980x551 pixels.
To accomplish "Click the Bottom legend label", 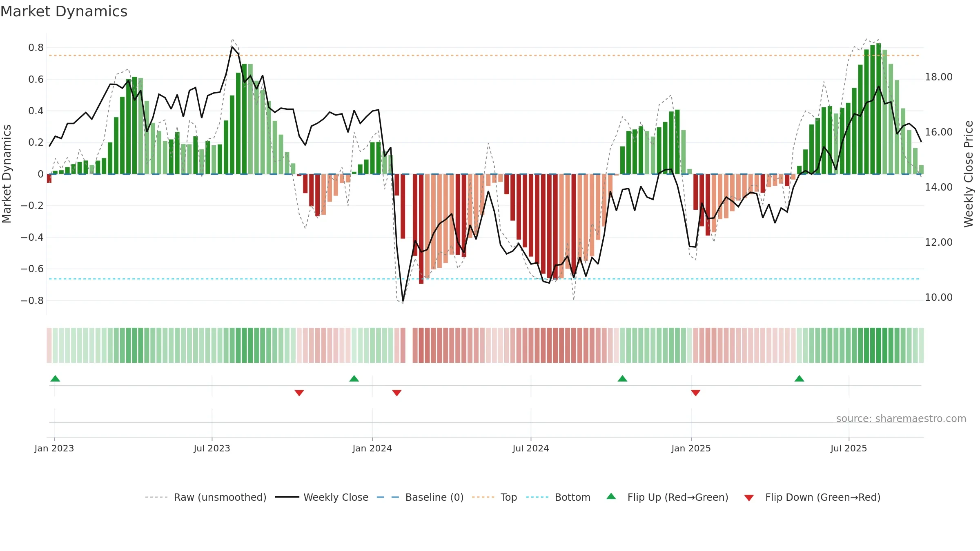I will (x=572, y=497).
